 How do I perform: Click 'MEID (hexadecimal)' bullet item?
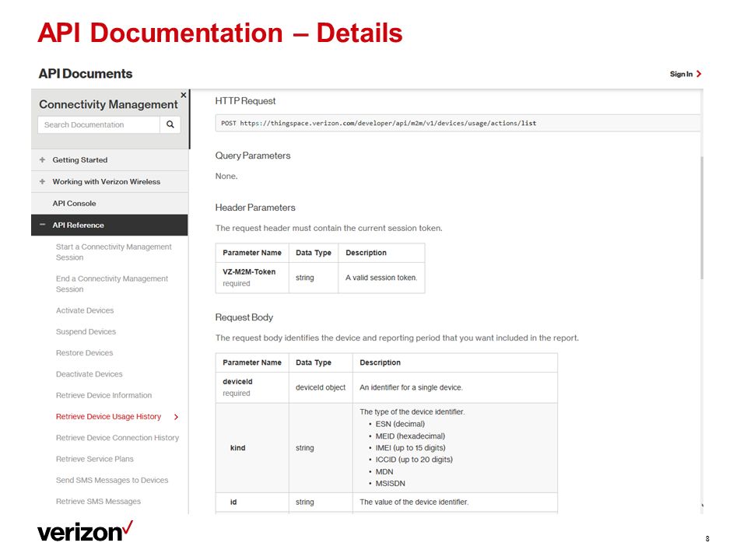tap(410, 436)
